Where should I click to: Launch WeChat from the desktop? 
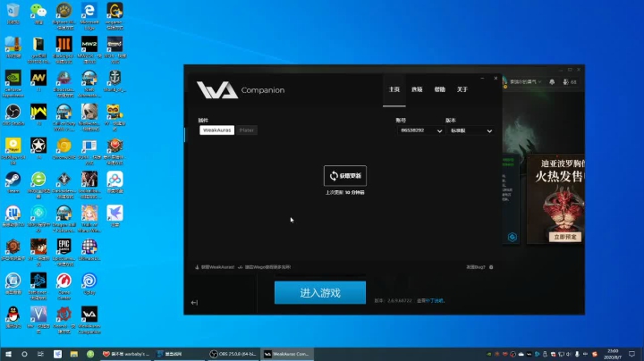[38, 13]
